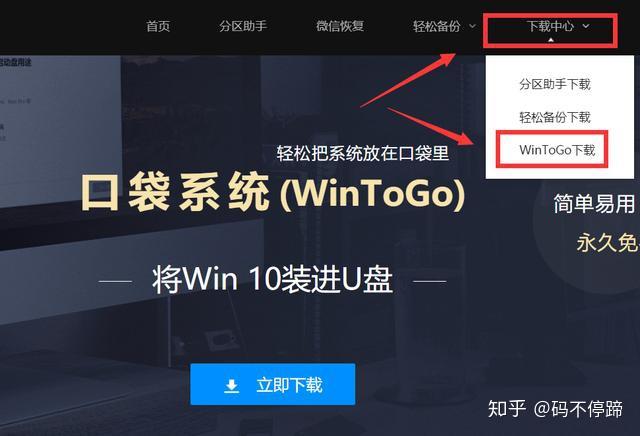Go to the 分区助手 nav page

(243, 26)
